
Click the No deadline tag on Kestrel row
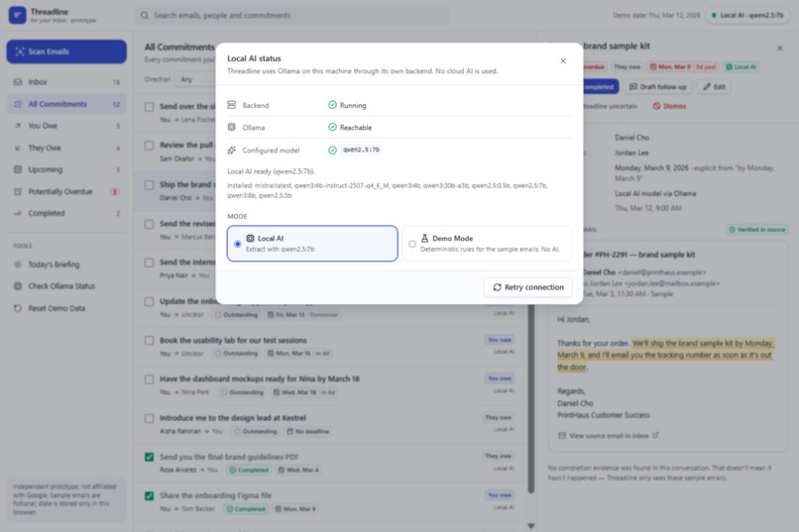pos(307,432)
